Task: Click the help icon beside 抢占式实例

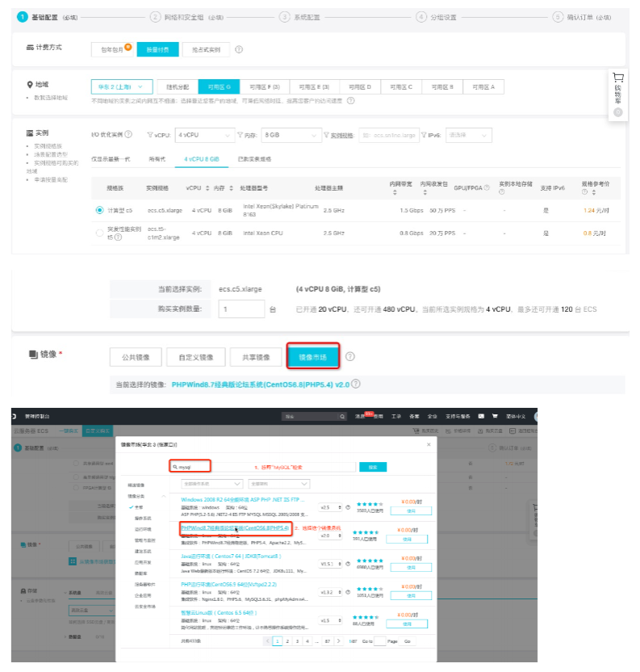Action: click(239, 50)
